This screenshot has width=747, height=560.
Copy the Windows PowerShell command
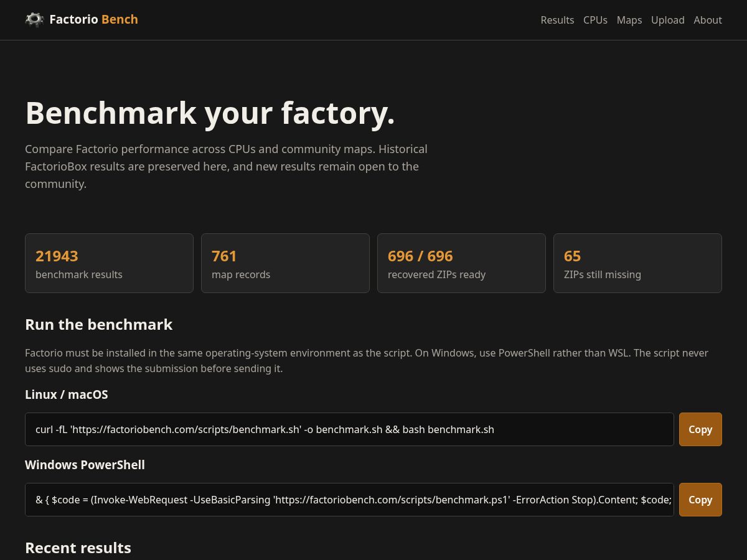pos(700,500)
